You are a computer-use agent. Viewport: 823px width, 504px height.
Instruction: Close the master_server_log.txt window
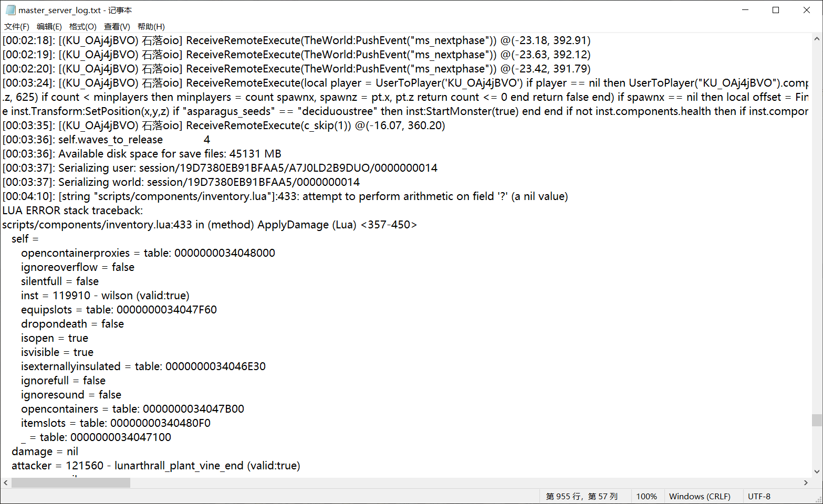click(x=807, y=10)
